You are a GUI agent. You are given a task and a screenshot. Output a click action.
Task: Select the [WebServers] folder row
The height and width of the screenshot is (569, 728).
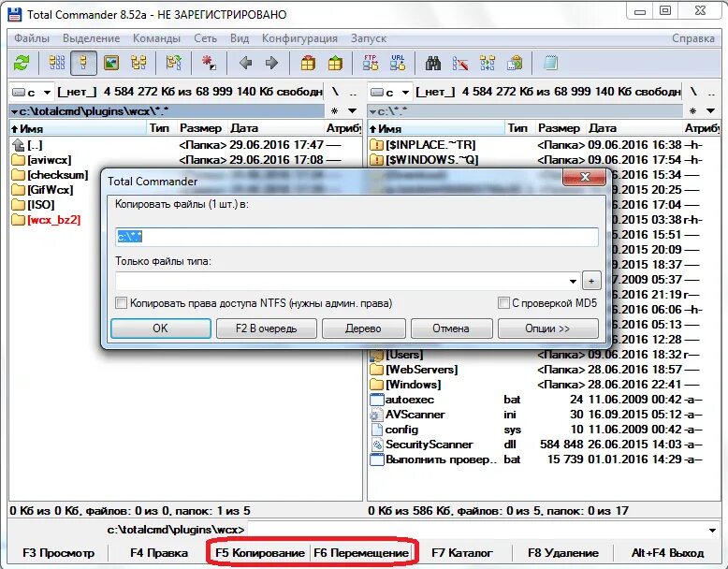544,370
